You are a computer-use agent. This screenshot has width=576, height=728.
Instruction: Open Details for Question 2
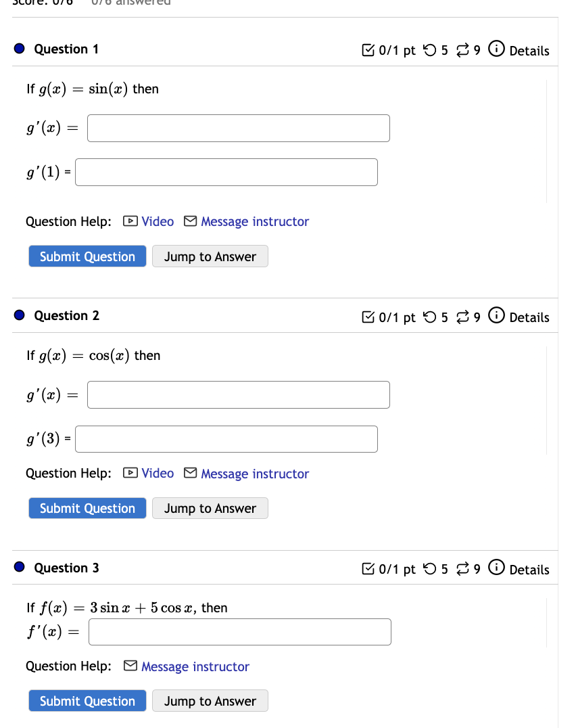tap(530, 317)
